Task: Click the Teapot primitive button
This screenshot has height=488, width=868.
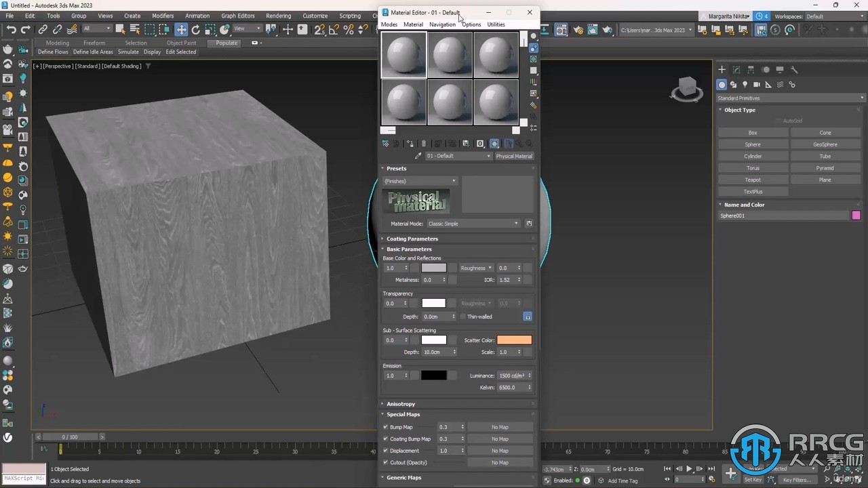Action: point(753,180)
